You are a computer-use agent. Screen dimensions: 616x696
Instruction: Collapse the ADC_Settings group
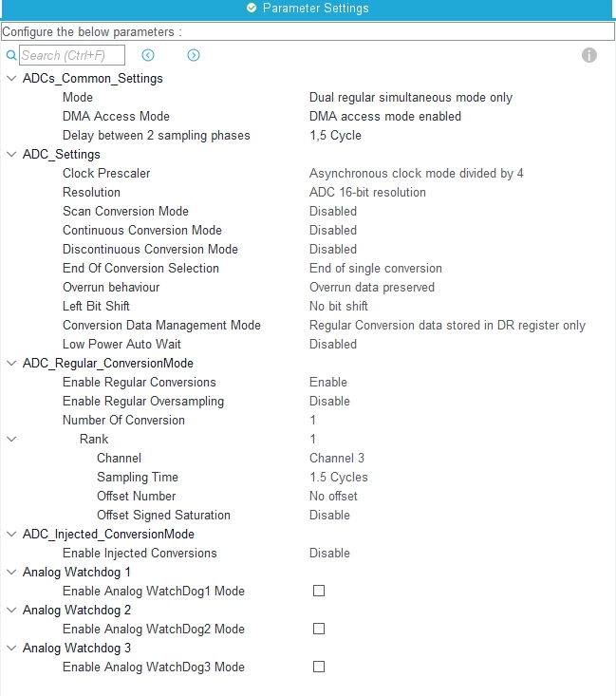tap(11, 155)
